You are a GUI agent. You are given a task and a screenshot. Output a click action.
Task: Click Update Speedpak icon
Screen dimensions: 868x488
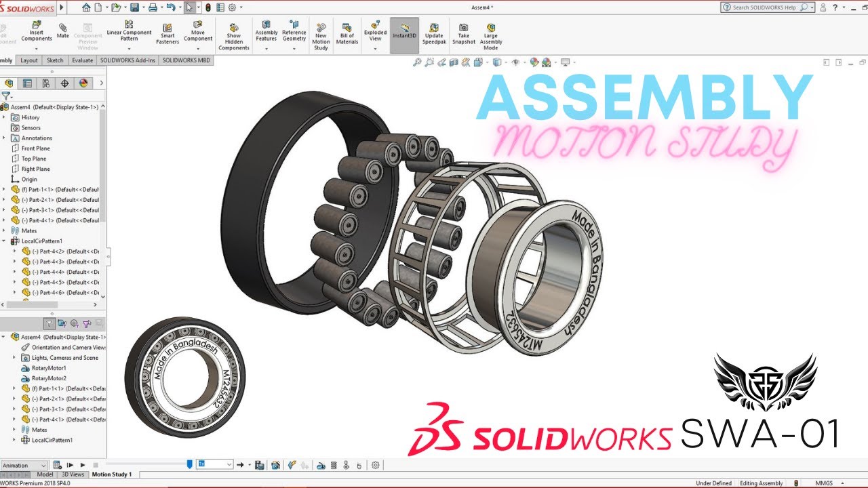pyautogui.click(x=434, y=33)
